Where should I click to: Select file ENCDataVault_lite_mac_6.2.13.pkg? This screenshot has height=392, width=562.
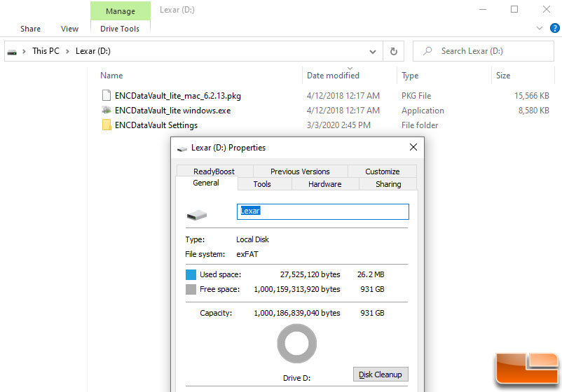[178, 96]
